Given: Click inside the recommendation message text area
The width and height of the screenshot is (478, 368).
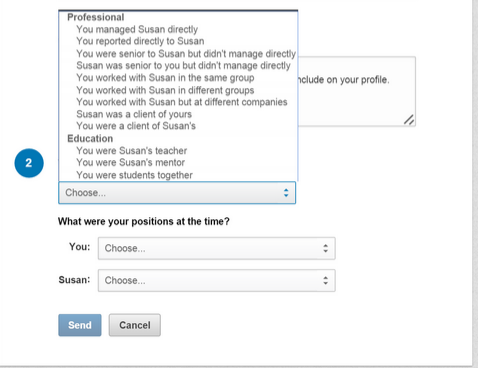Looking at the screenshot, I should pos(357,92).
